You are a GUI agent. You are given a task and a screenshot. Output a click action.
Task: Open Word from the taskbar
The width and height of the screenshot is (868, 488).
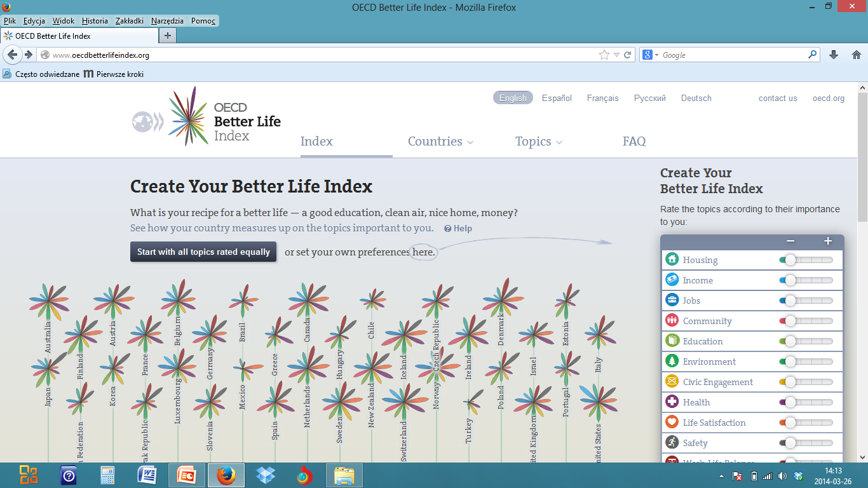pyautogui.click(x=147, y=475)
